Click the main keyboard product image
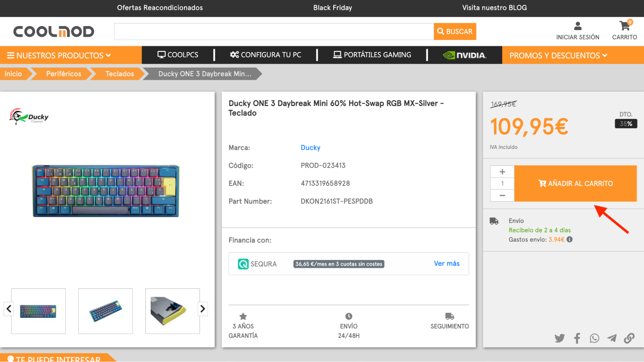 (x=106, y=191)
